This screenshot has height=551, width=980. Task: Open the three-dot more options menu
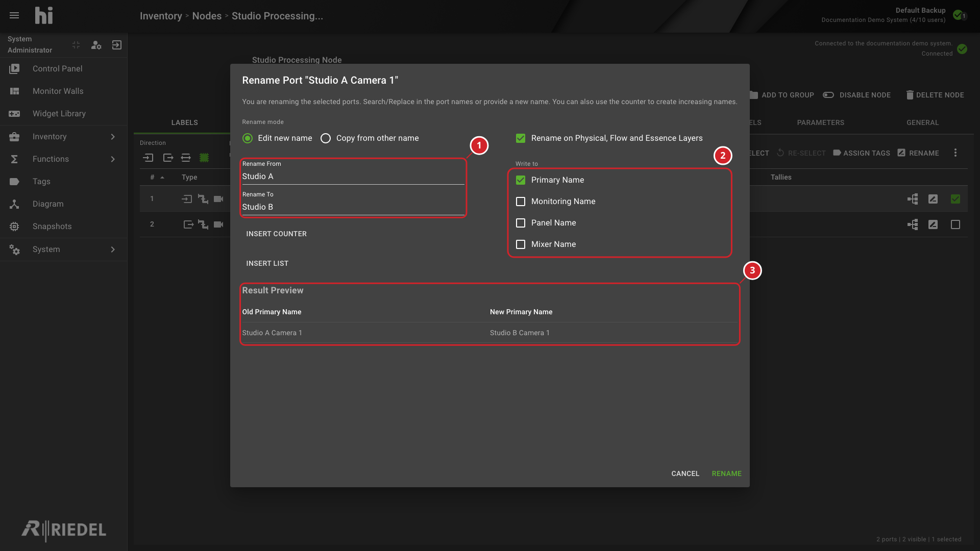pyautogui.click(x=955, y=153)
